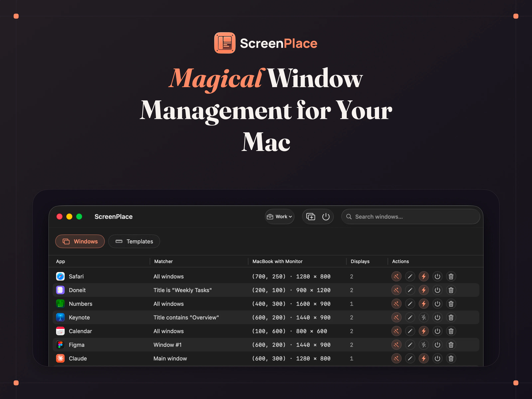The width and height of the screenshot is (532, 399).
Task: Click the Actions column header
Action: (x=400, y=262)
